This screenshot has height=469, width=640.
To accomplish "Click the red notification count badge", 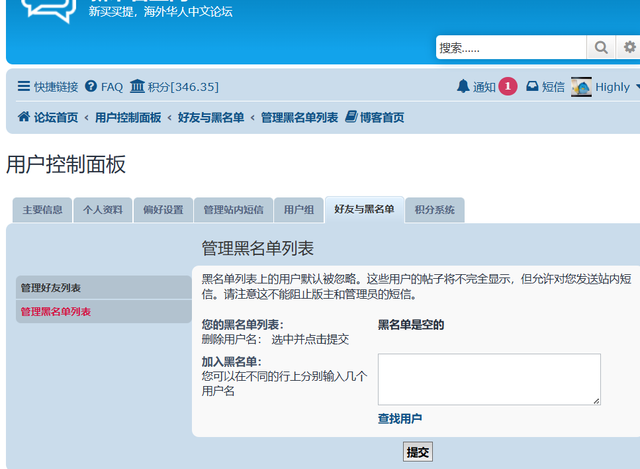I will pyautogui.click(x=507, y=87).
